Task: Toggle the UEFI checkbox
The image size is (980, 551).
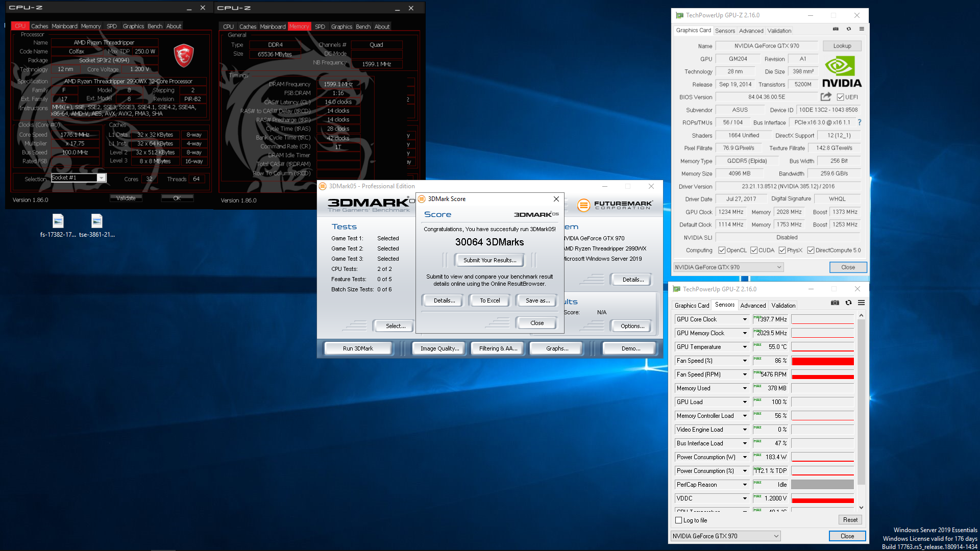Action: coord(840,97)
